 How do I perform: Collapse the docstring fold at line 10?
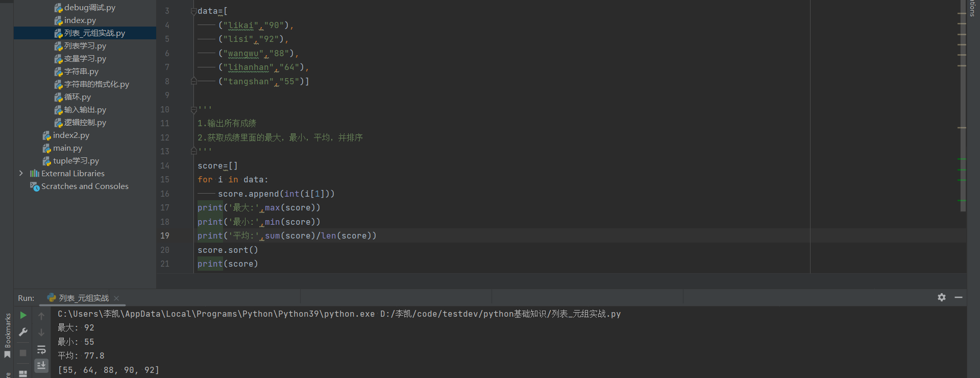click(193, 109)
